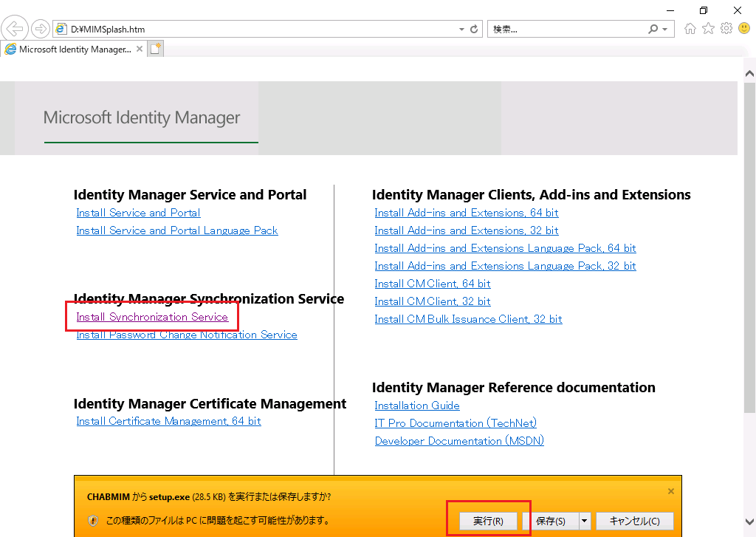Click the security shield warning icon
756x537 pixels.
93,521
